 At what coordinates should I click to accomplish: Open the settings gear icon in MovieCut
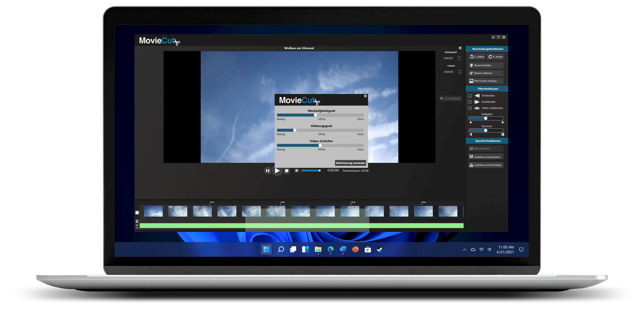pyautogui.click(x=504, y=37)
